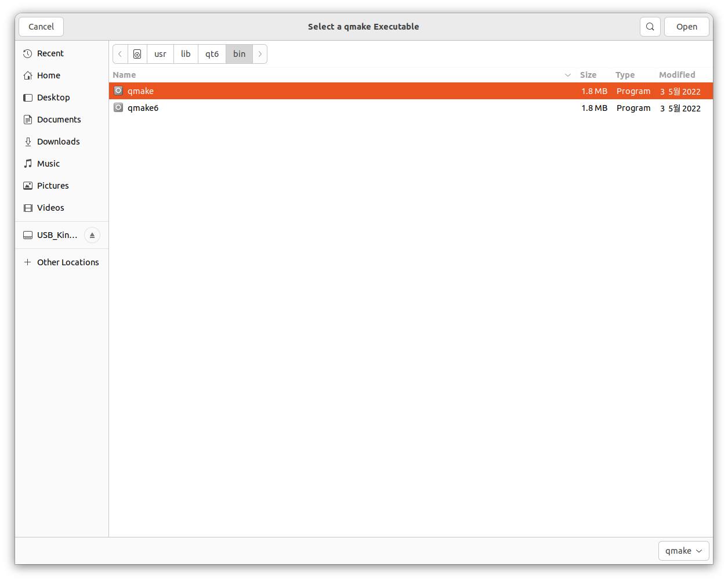This screenshot has width=728, height=581.
Task: Sort files by Name column header
Action: tap(342, 75)
